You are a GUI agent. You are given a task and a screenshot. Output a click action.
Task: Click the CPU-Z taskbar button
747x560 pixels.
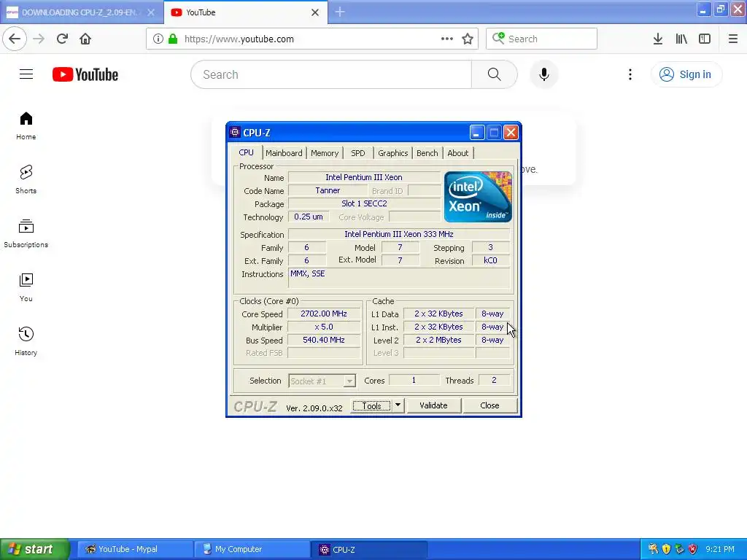(x=369, y=549)
